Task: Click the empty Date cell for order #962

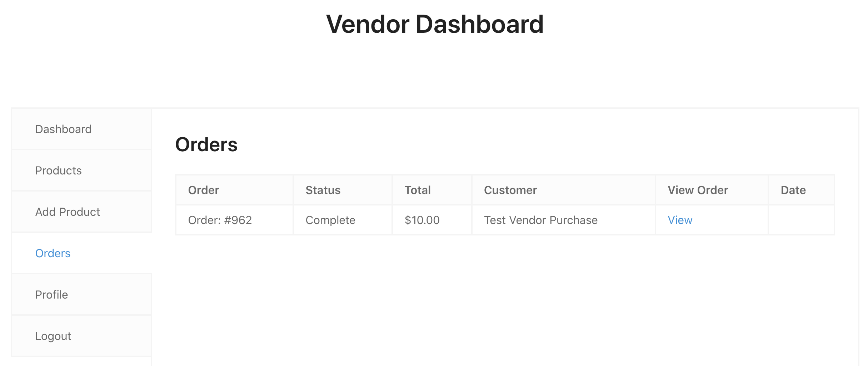Action: (x=802, y=220)
